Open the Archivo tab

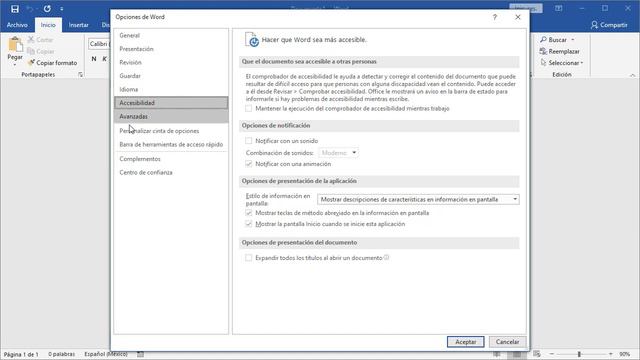click(17, 25)
